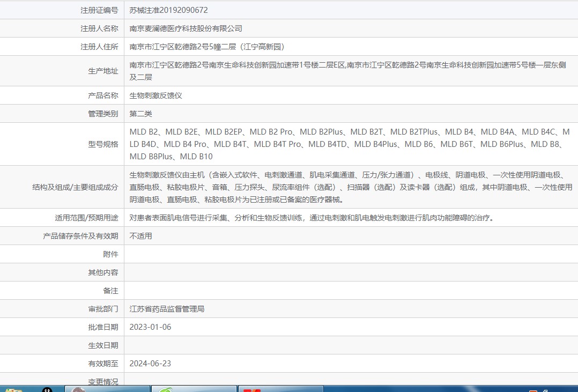Select the intended use text 对患者表面肌电信号进行采集
The height and width of the screenshot is (392, 578).
click(312, 218)
